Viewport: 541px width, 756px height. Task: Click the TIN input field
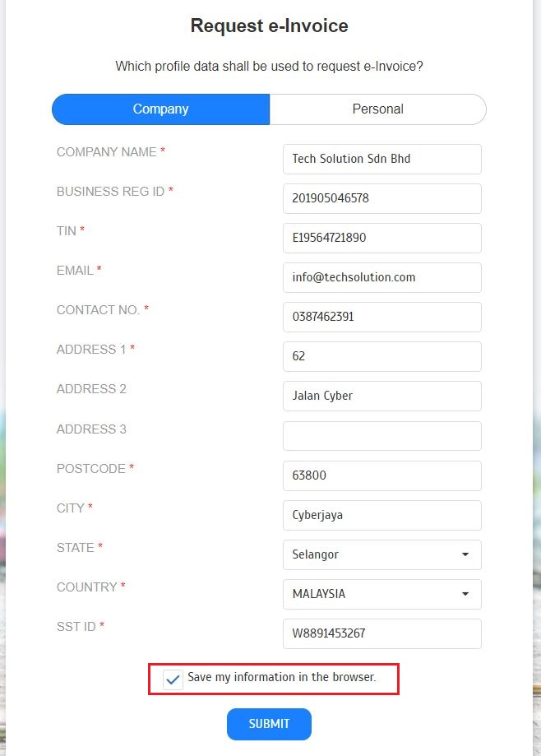click(x=381, y=238)
